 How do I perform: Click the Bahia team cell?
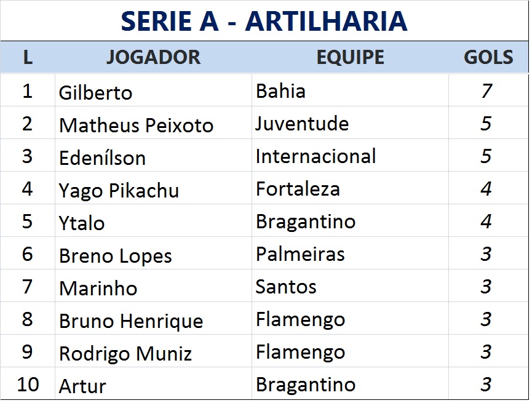[350, 90]
